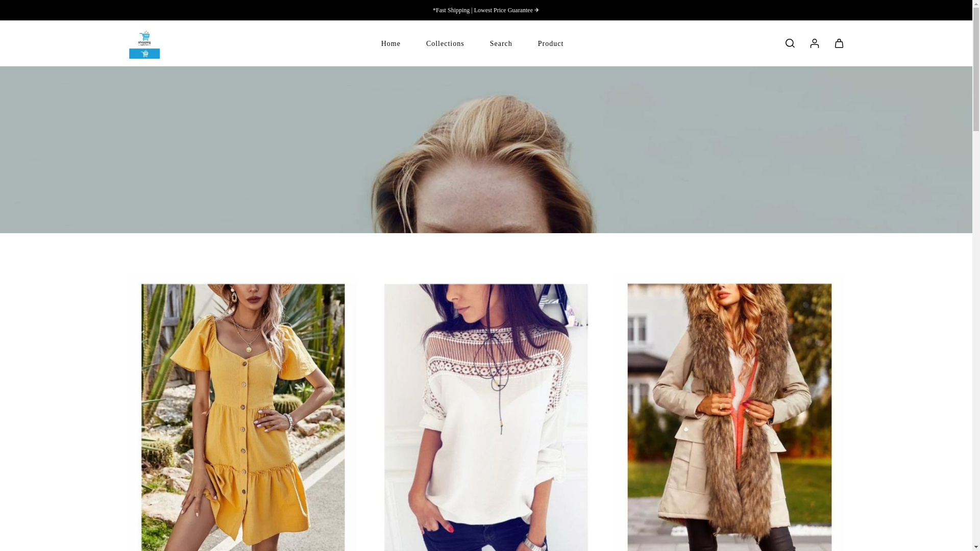Go to the Product navigation link
The height and width of the screenshot is (551, 980).
(550, 44)
